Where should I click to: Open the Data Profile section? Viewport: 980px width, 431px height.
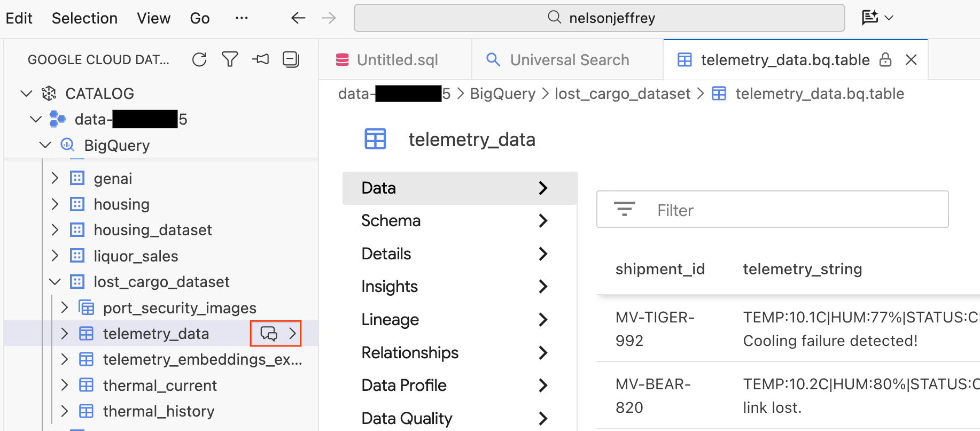[x=460, y=385]
